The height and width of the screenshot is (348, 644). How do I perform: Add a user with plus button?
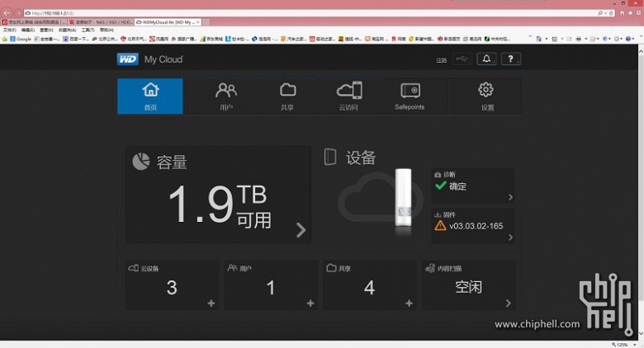pyautogui.click(x=310, y=303)
